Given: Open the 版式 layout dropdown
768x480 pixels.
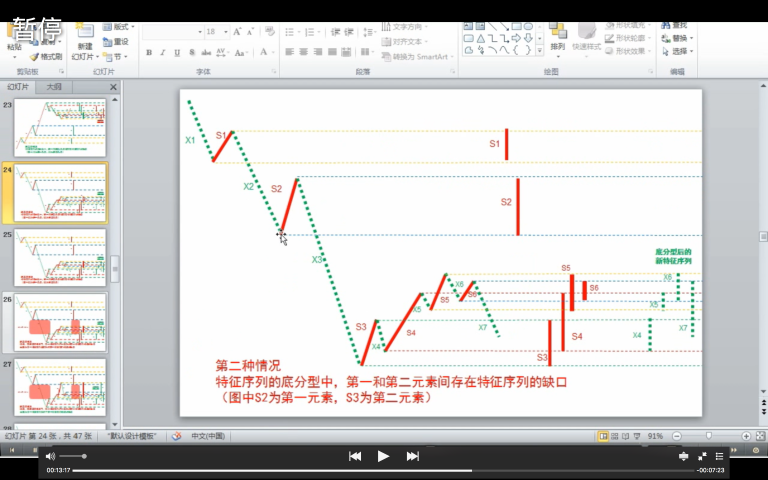Looking at the screenshot, I should (122, 27).
